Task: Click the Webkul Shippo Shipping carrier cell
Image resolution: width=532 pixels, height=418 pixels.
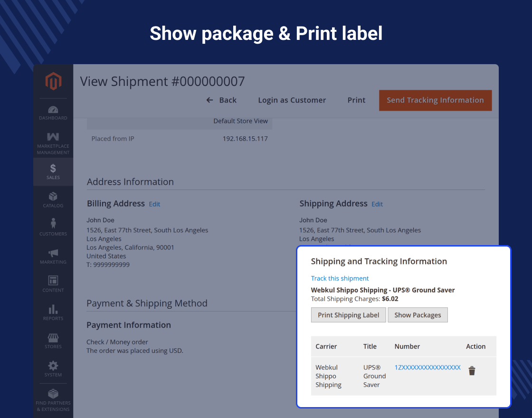Action: 328,376
